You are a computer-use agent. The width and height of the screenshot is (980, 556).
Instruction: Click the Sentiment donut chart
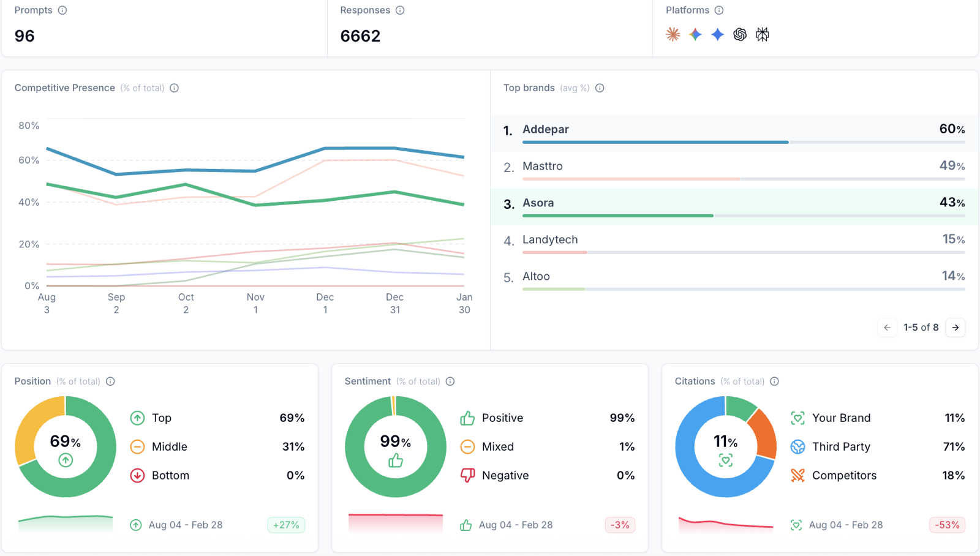tap(396, 447)
